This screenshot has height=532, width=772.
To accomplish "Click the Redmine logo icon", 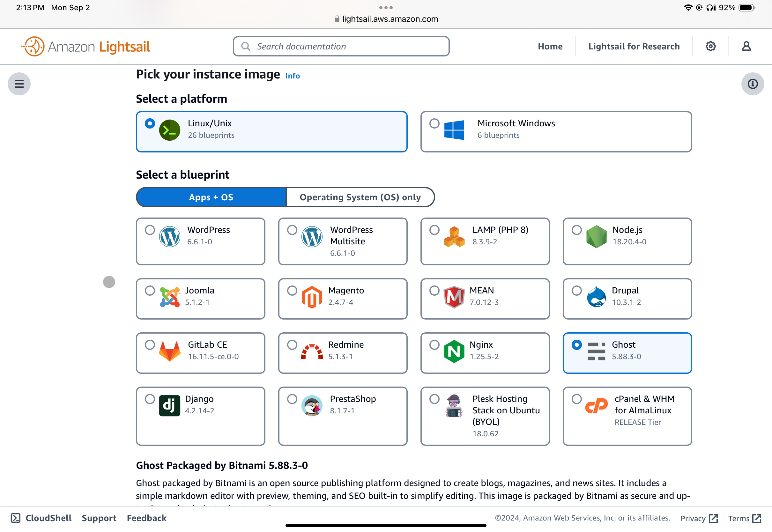I will click(312, 351).
